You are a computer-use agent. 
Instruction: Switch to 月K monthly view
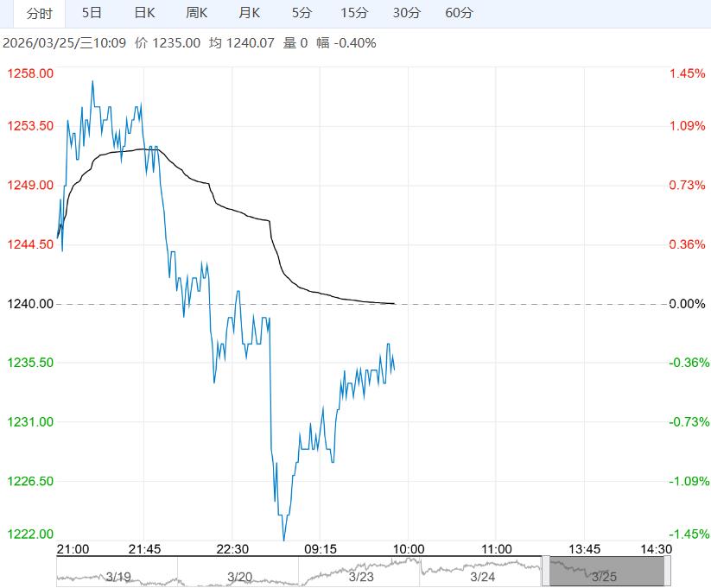tap(250, 13)
